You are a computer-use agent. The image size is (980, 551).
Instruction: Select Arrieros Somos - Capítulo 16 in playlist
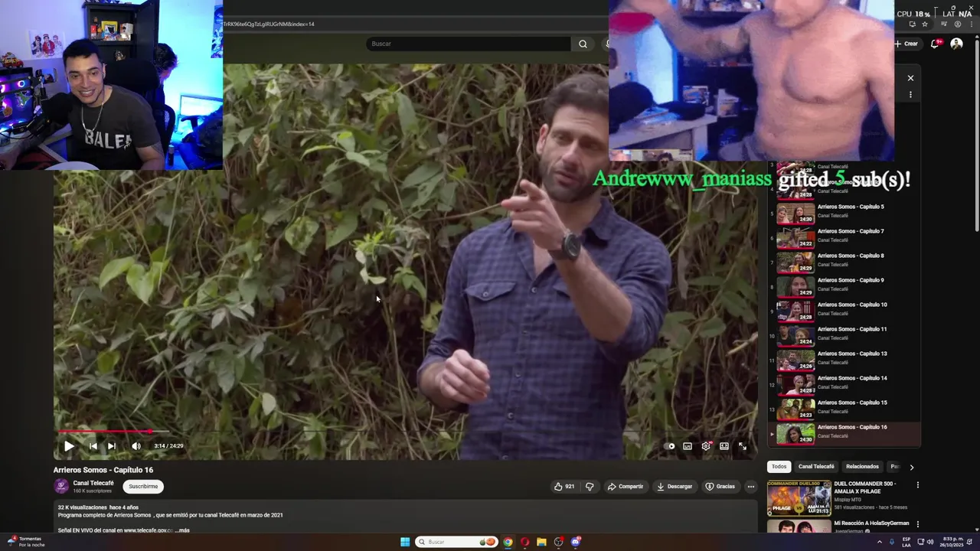[x=845, y=433]
